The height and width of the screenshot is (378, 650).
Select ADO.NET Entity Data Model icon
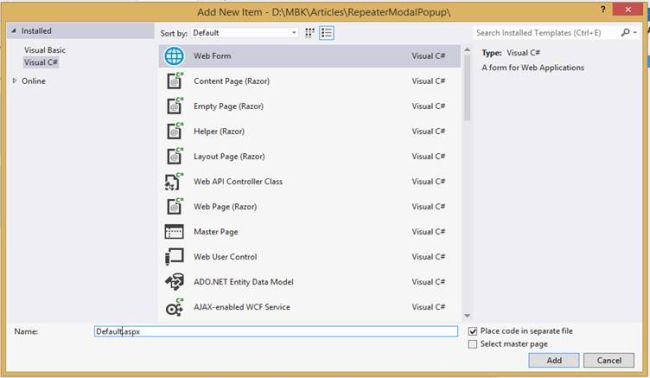point(174,282)
